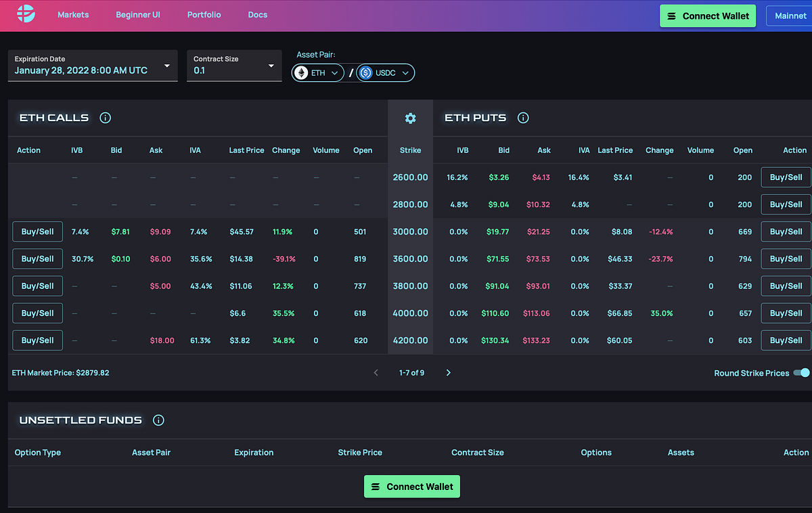Expand the USDC token selector dropdown

pyautogui.click(x=404, y=72)
